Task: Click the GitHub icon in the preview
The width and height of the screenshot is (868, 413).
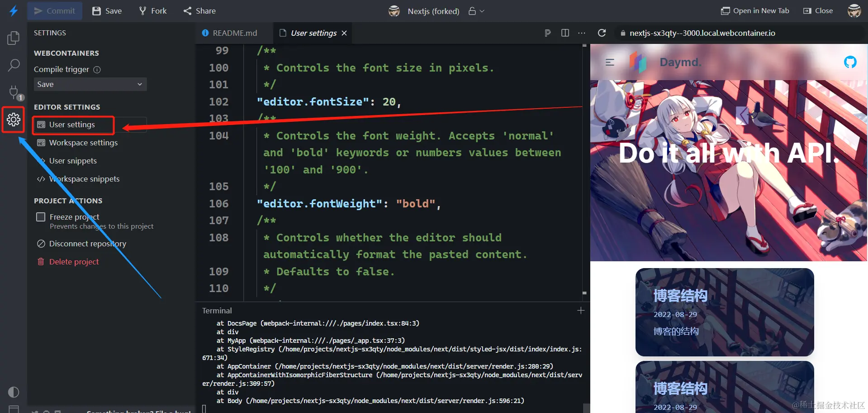Action: pyautogui.click(x=850, y=62)
